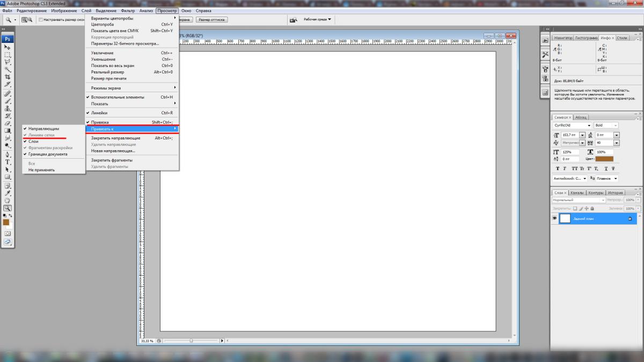Select the Eyedropper tool
644x362 pixels.
(x=8, y=193)
